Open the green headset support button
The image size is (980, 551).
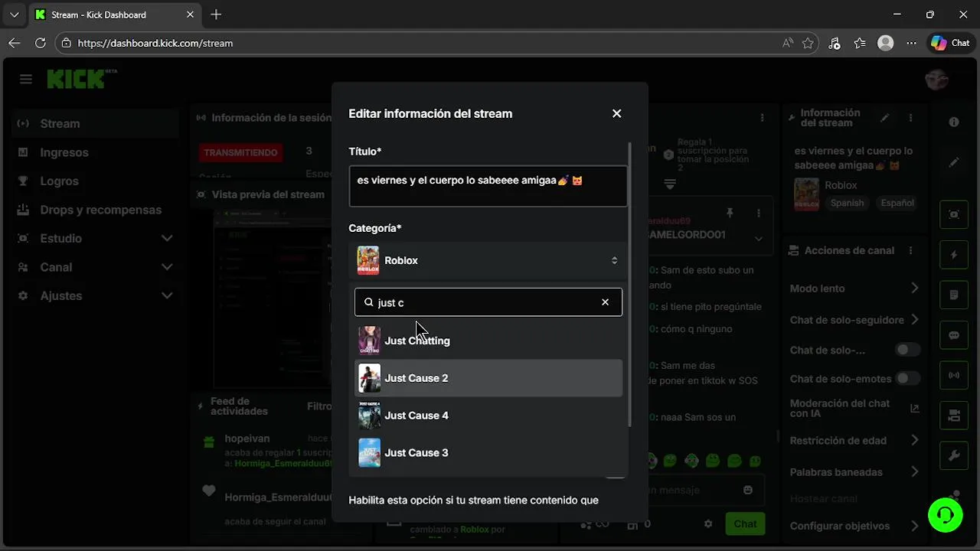[x=946, y=515]
